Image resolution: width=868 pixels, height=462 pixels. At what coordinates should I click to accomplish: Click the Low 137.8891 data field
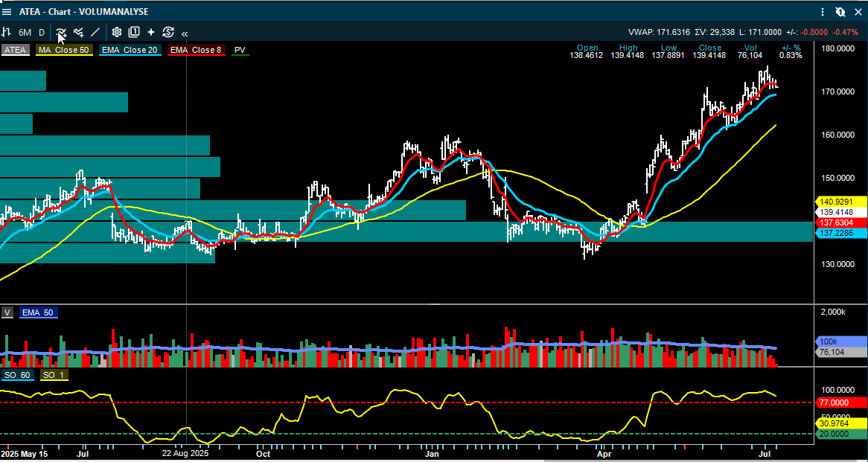coord(668,52)
